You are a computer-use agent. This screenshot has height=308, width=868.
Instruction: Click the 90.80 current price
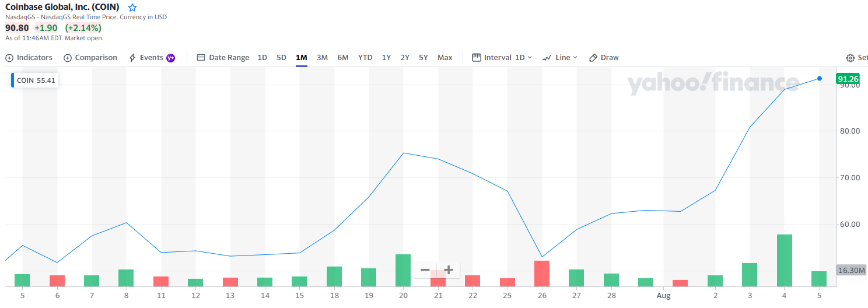tap(17, 28)
